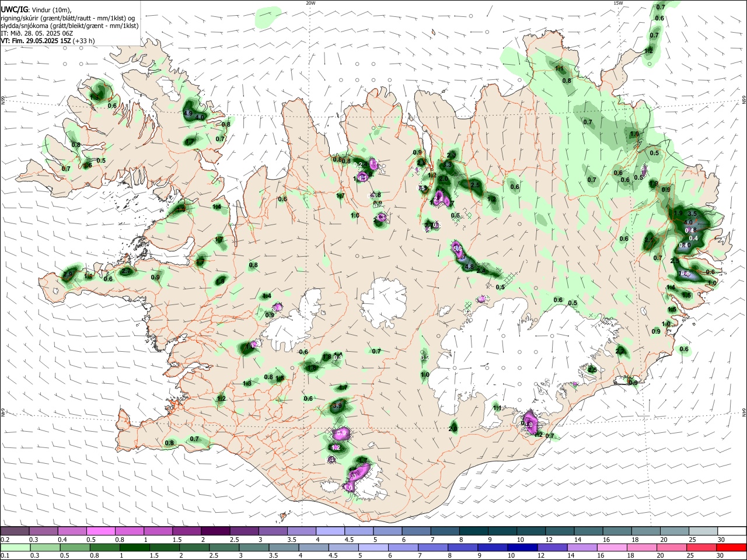Image resolution: width=747 pixels, height=560 pixels.
Task: Click the 'rigning/skúrir' legend description line
Action: [68, 18]
